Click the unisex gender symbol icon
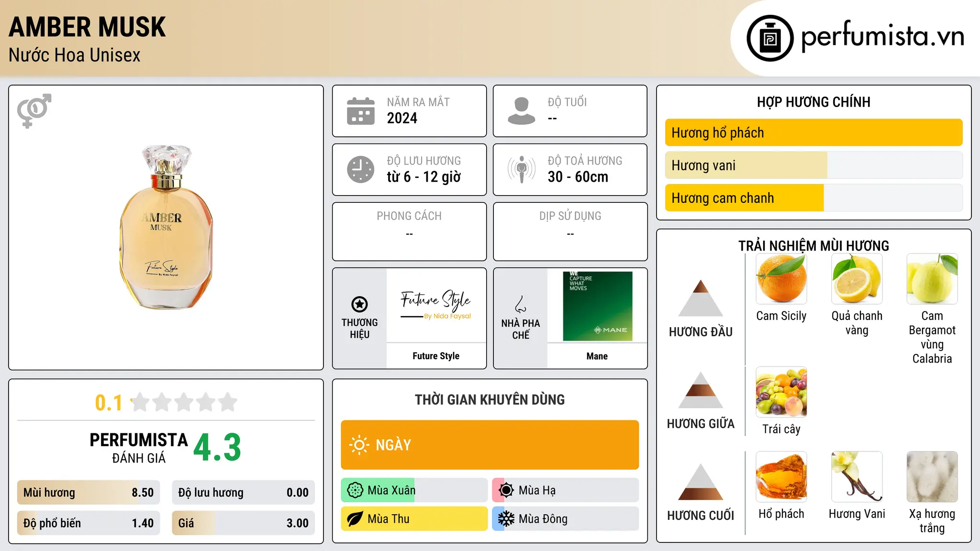The height and width of the screenshot is (551, 980). coord(34,110)
